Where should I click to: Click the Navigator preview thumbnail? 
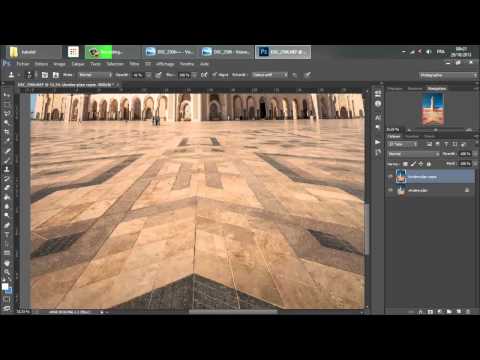(x=433, y=109)
